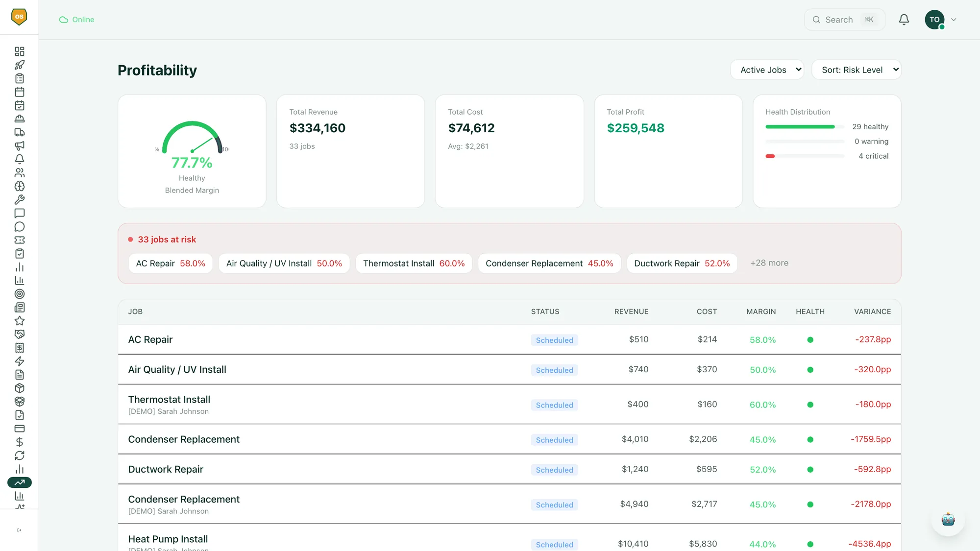Click the AC Repair 58.0% risk chip
This screenshot has width=980, height=551.
pos(171,263)
